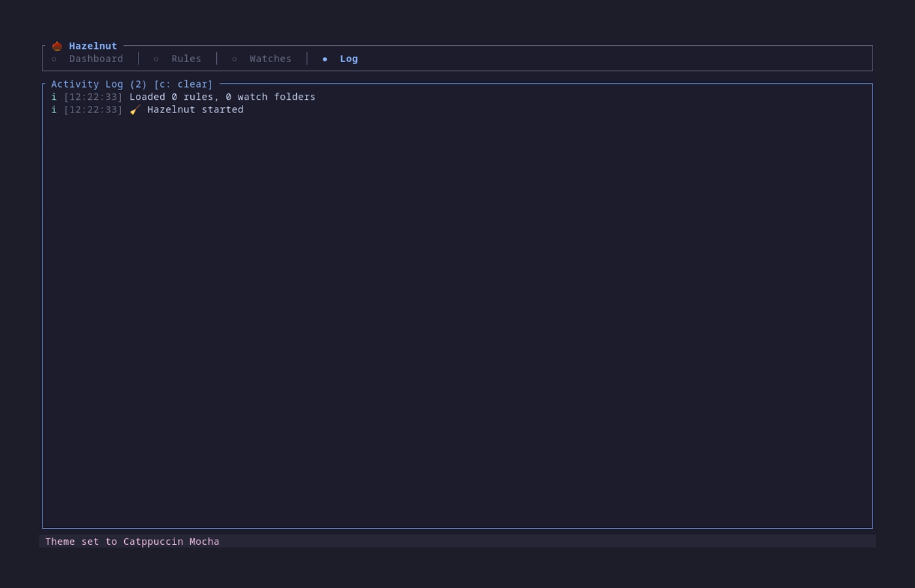Click the acorn icon beside Hazelnut
This screenshot has width=915, height=588.
[57, 46]
